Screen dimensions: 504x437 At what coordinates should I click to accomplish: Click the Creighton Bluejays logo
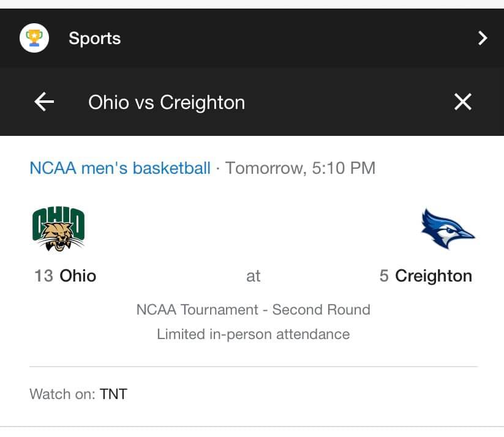448,228
